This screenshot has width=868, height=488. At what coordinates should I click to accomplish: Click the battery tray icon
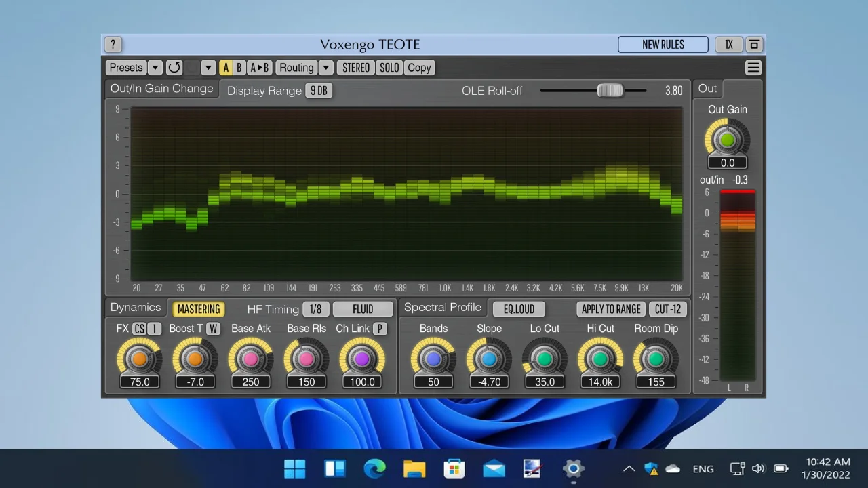coord(781,468)
